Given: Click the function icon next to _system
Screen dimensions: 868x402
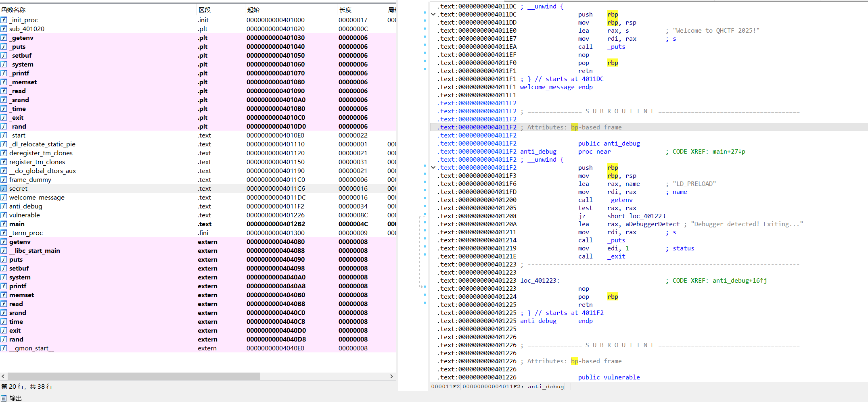Looking at the screenshot, I should click(4, 64).
